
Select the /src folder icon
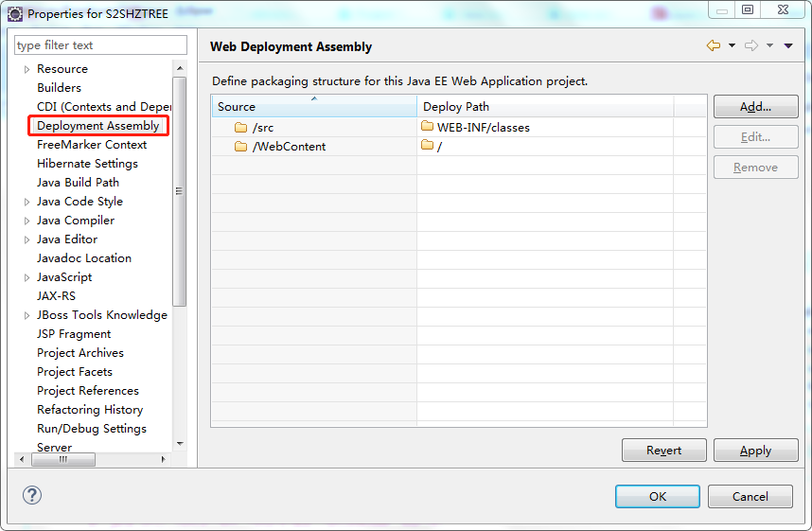240,128
